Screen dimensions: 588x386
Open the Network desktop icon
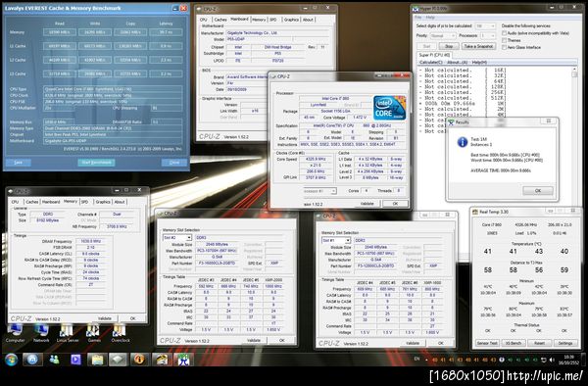[41, 333]
